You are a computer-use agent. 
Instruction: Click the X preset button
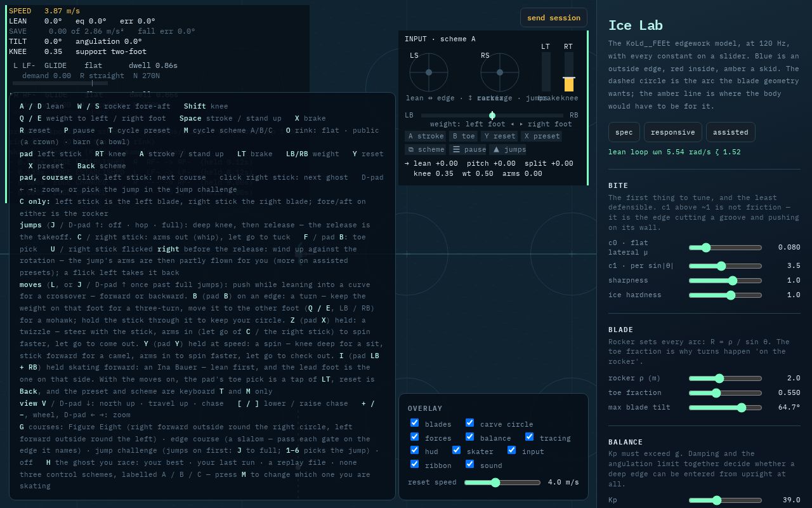(541, 137)
